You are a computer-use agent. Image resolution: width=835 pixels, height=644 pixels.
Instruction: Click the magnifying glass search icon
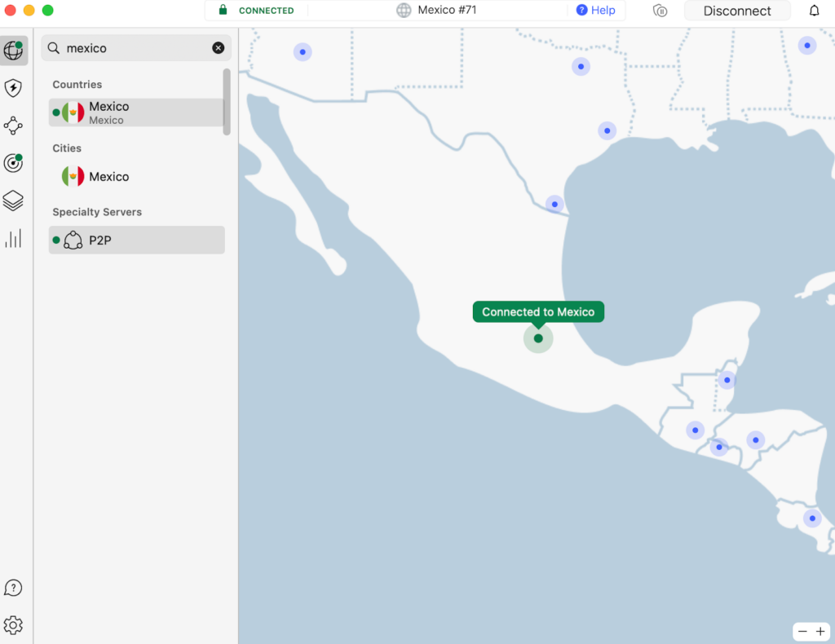[x=54, y=48]
